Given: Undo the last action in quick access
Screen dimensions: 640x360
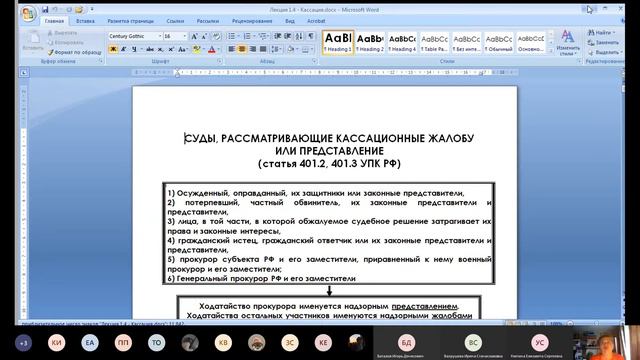Looking at the screenshot, I should coord(55,9).
